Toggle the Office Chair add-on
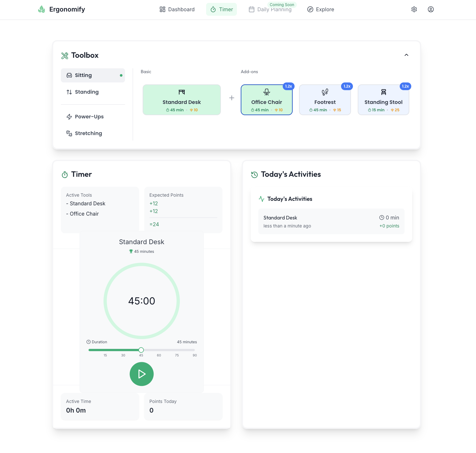 (x=266, y=100)
